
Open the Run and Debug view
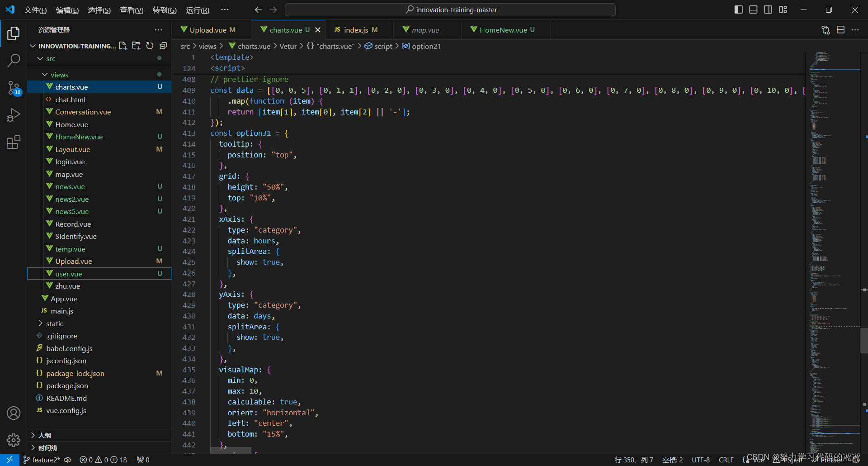pos(14,115)
